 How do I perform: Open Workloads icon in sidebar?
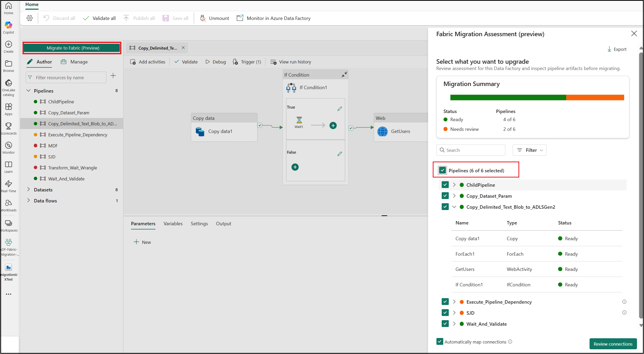8,203
